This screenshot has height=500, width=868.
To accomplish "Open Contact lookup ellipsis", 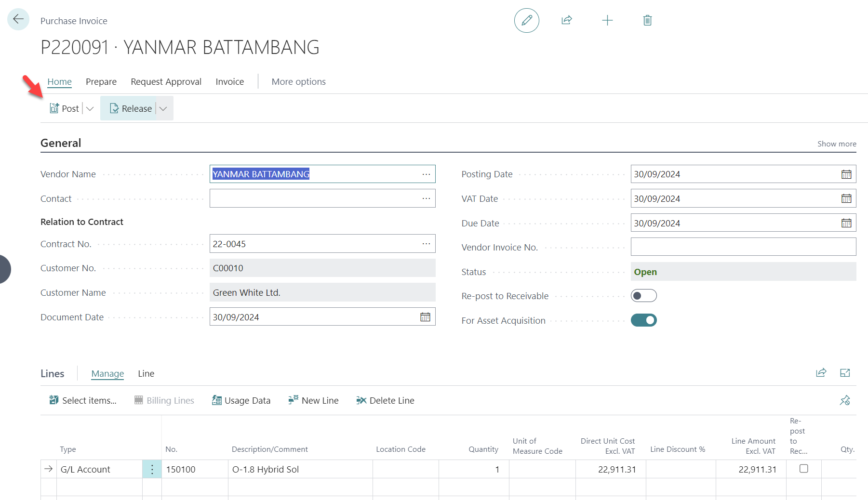I will click(426, 198).
